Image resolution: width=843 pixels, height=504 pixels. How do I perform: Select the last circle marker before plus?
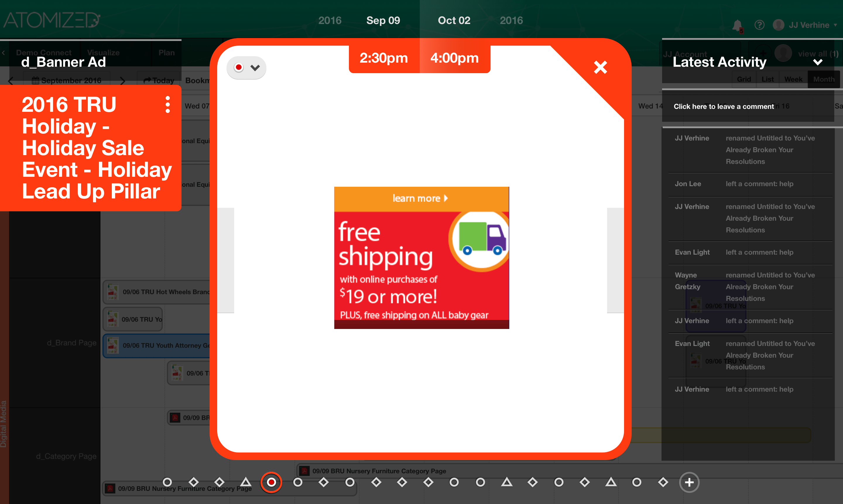(637, 482)
